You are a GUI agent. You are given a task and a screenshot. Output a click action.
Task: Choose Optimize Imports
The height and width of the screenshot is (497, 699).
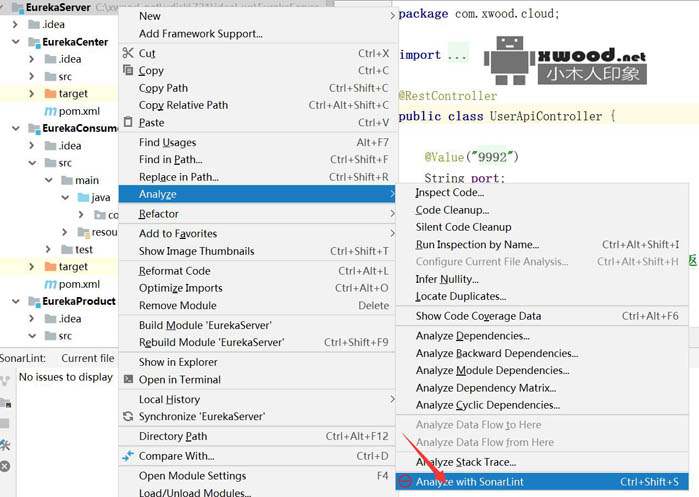click(x=257, y=288)
